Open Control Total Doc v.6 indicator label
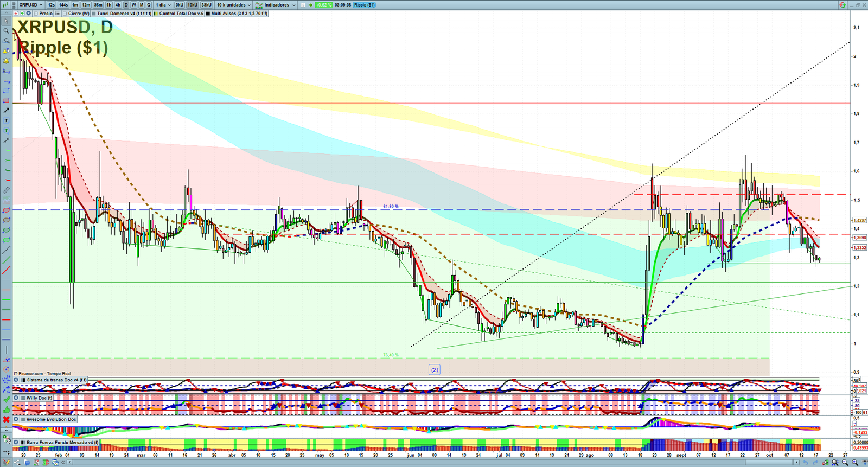Viewport: 868px width, 467px height. coord(179,14)
